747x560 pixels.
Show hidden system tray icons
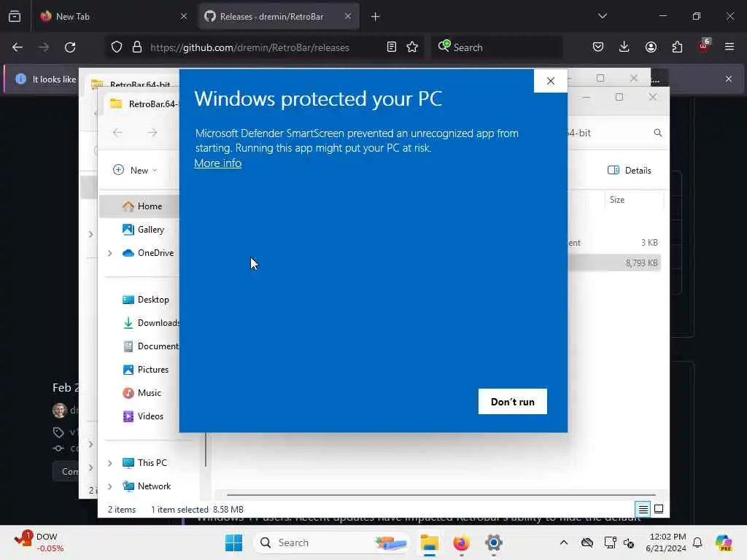click(x=564, y=542)
